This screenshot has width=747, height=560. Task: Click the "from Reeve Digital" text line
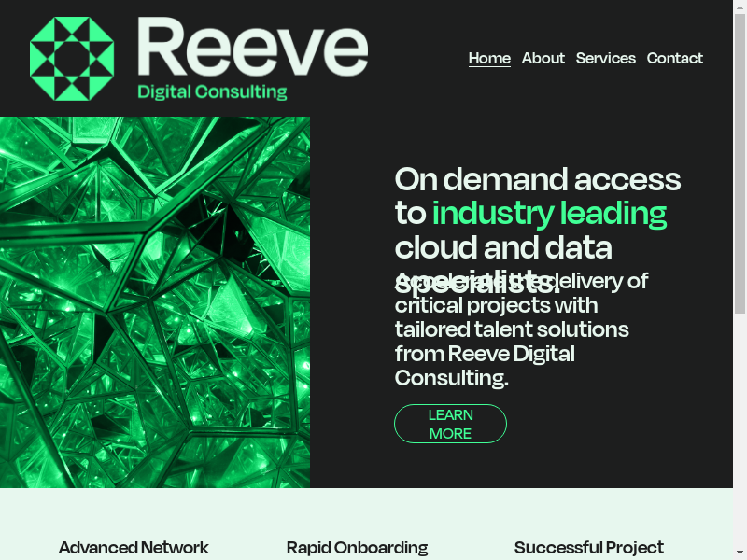[x=485, y=354]
